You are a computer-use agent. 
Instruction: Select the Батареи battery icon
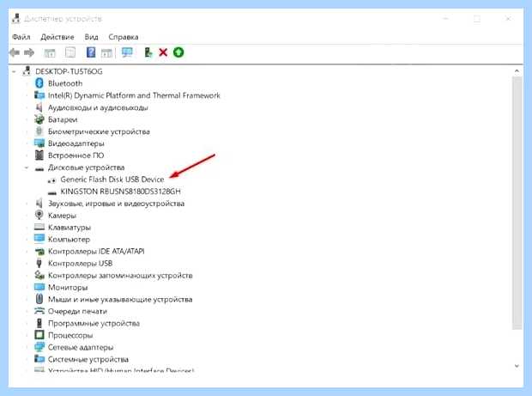tap(39, 119)
